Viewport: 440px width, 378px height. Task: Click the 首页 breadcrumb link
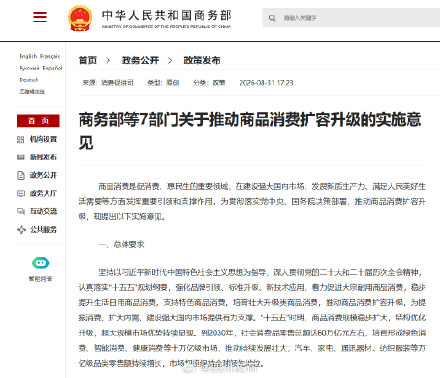pos(88,60)
